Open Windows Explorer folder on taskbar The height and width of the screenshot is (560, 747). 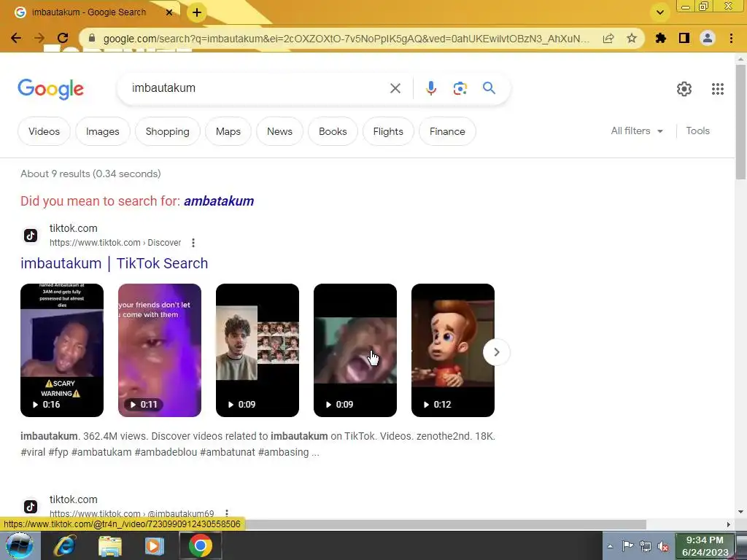tap(110, 546)
